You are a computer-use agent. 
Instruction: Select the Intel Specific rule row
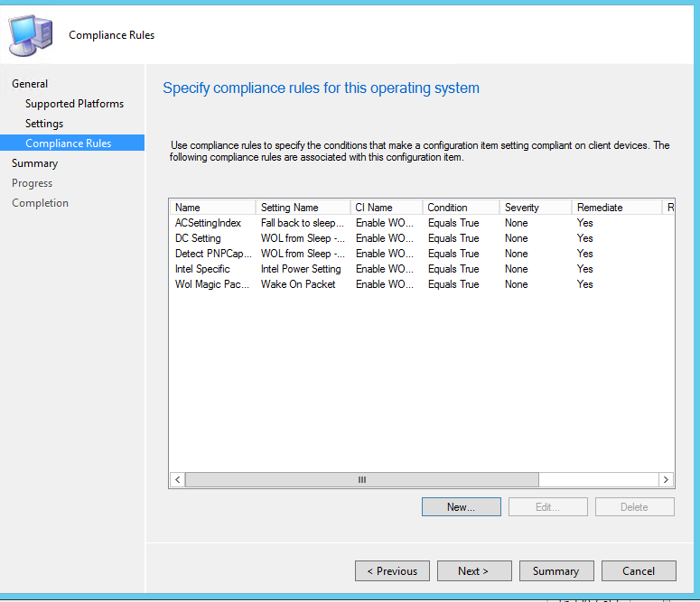pos(422,269)
